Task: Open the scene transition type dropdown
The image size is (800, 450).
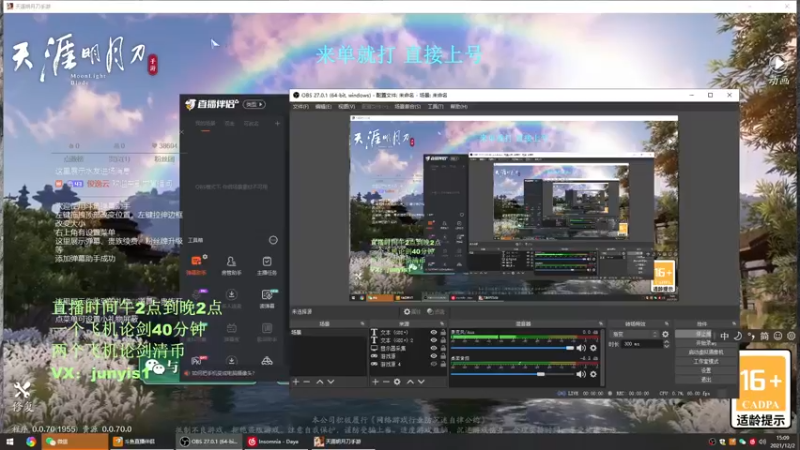Action: pos(634,334)
